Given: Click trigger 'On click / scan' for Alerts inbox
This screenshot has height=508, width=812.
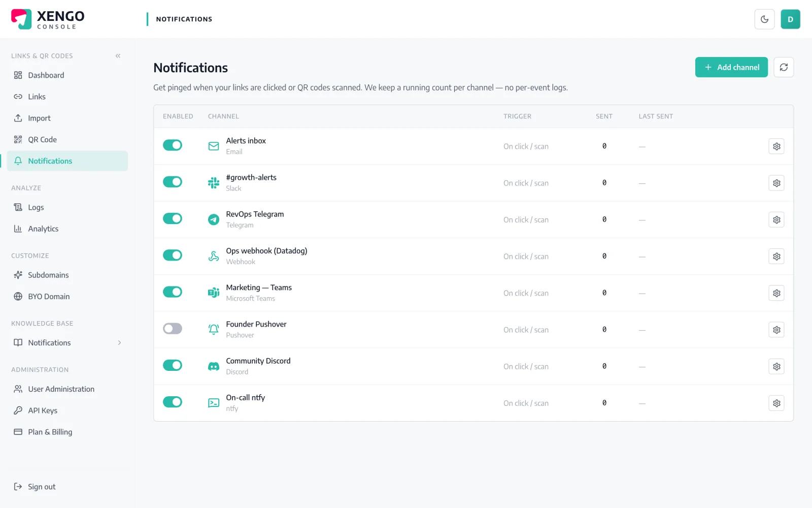Looking at the screenshot, I should (526, 146).
